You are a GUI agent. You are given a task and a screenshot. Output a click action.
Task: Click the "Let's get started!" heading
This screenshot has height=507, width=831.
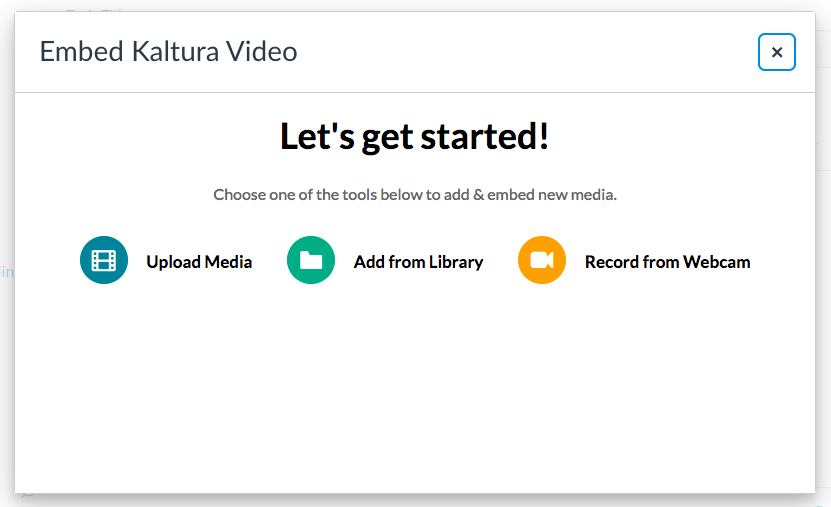pyautogui.click(x=414, y=137)
